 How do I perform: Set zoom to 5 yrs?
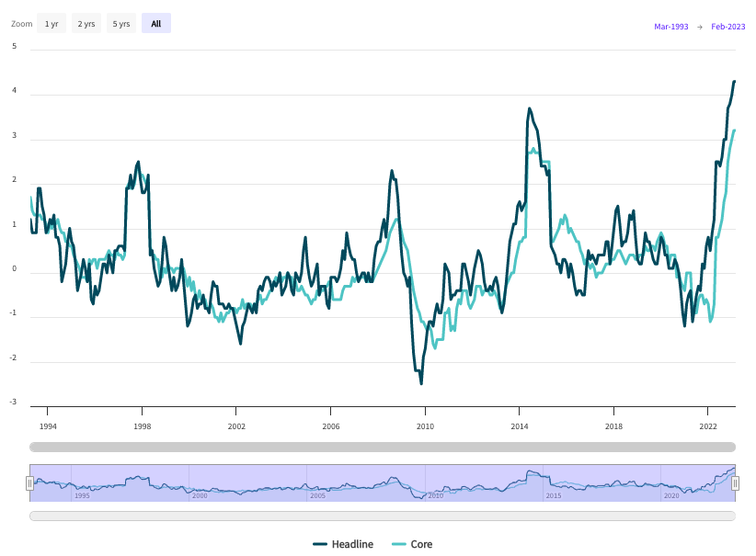point(121,24)
